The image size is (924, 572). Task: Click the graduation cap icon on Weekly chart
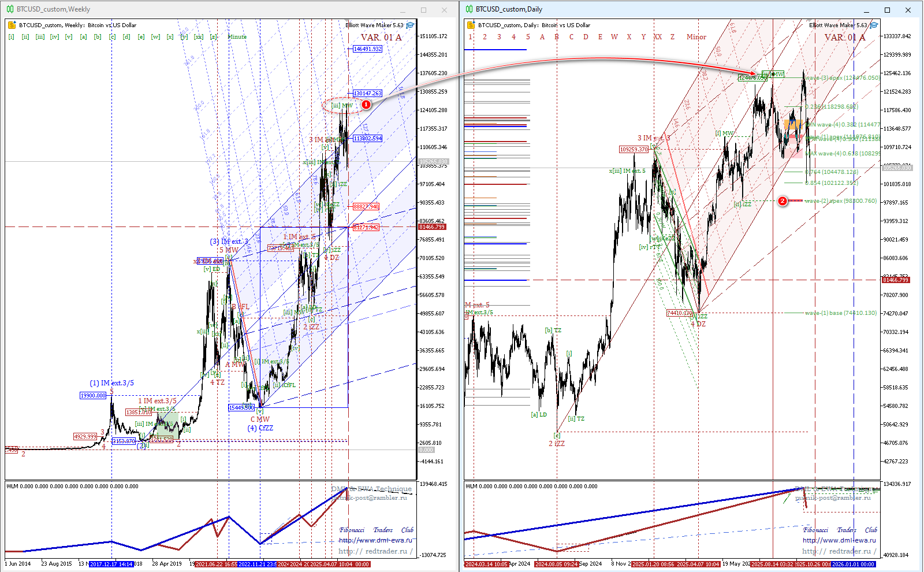(x=410, y=25)
